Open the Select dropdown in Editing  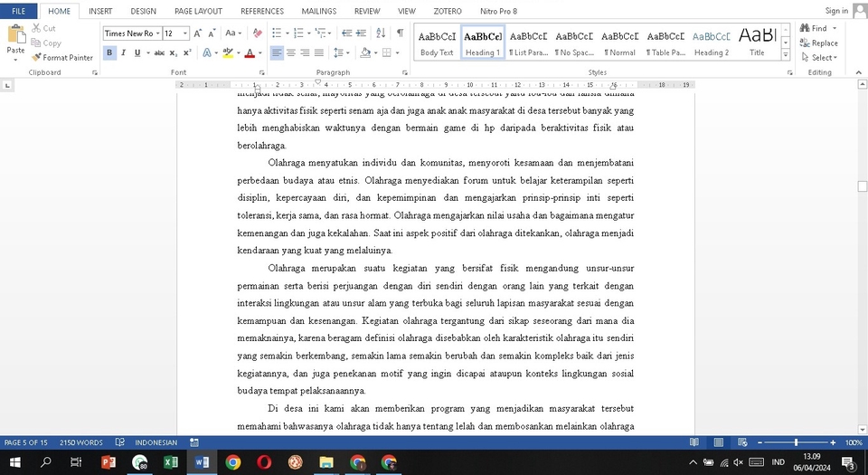coord(819,58)
